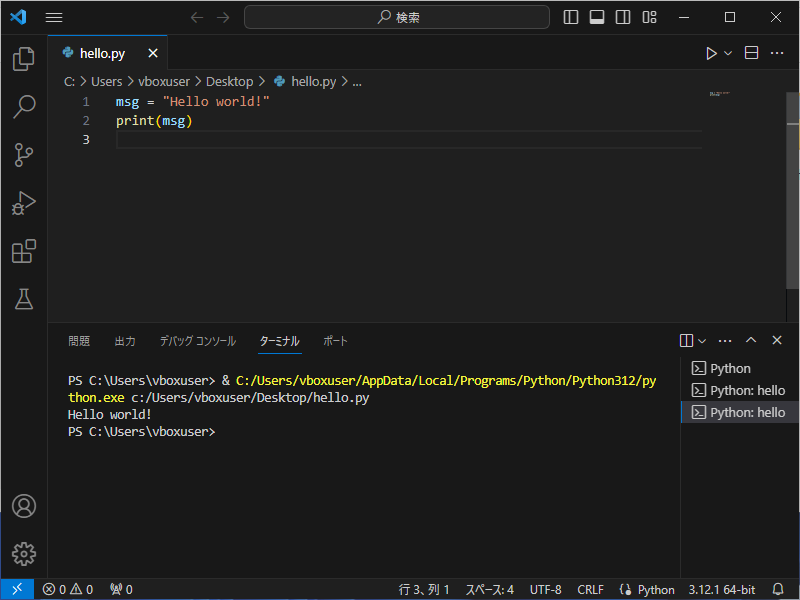Open the Extensions view
This screenshot has width=800, height=600.
[24, 251]
